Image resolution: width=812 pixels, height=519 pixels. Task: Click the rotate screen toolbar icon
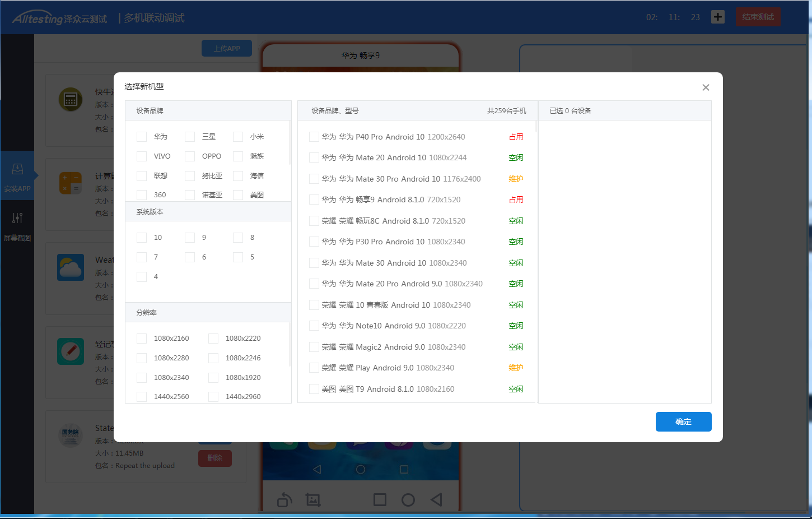[284, 499]
